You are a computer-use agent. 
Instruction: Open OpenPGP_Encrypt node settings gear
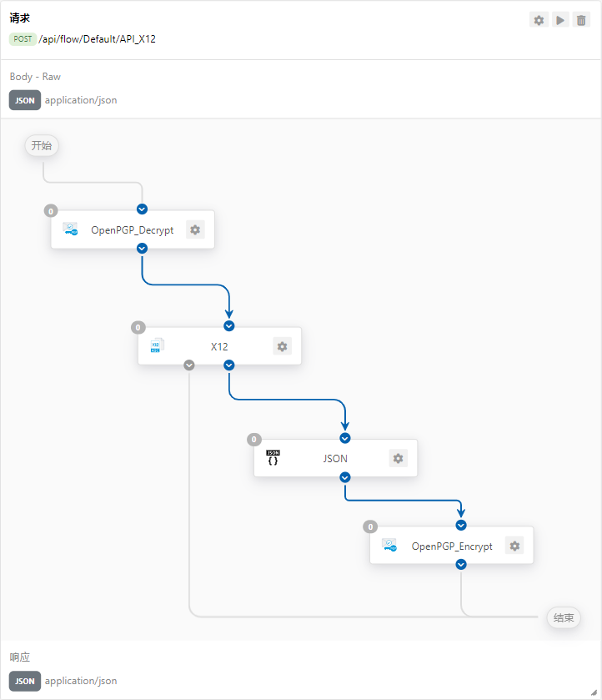pyautogui.click(x=514, y=546)
